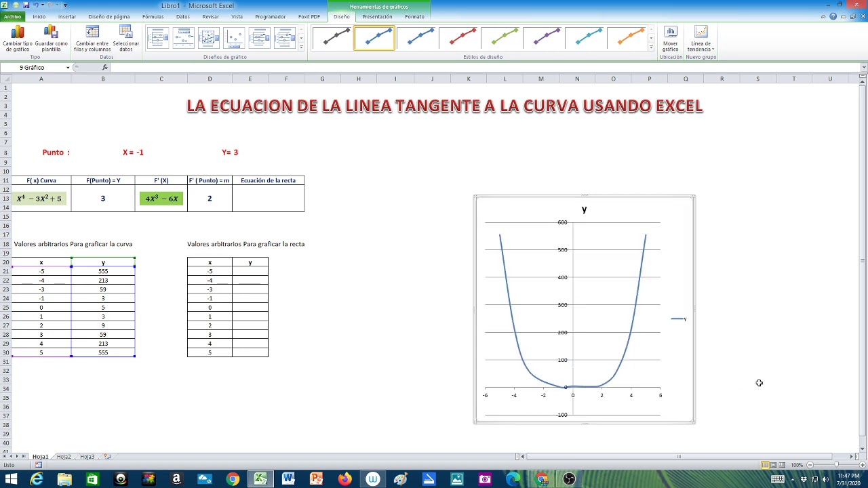Open Diseño de página tab

coord(108,16)
